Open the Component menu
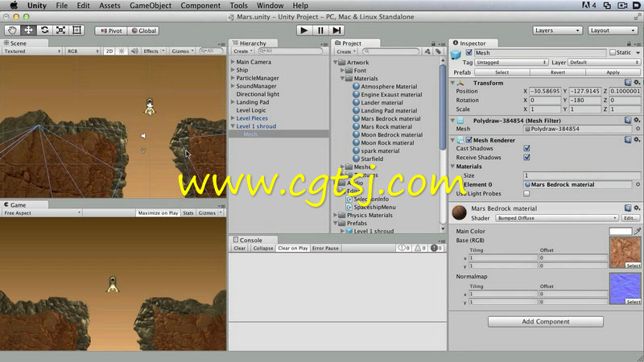 pos(200,6)
